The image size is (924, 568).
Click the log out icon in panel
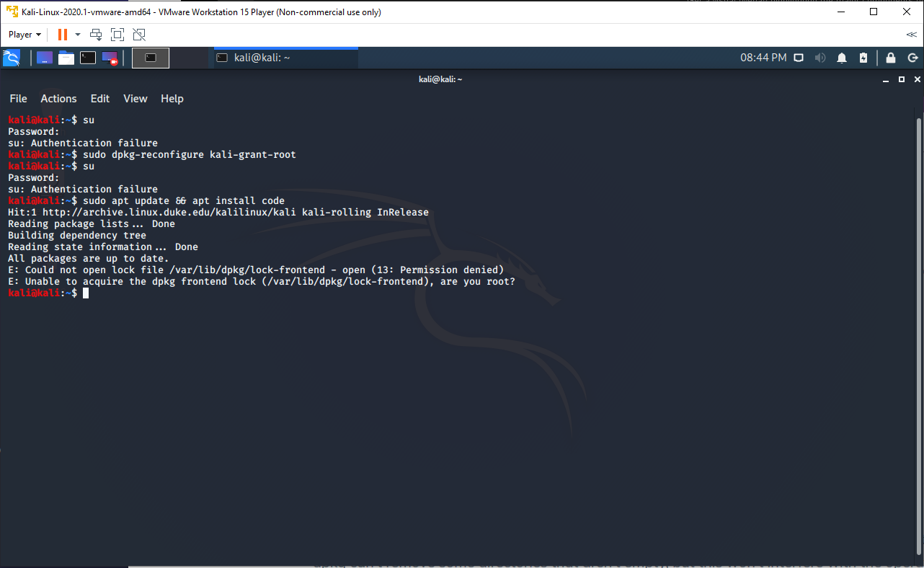pyautogui.click(x=912, y=58)
